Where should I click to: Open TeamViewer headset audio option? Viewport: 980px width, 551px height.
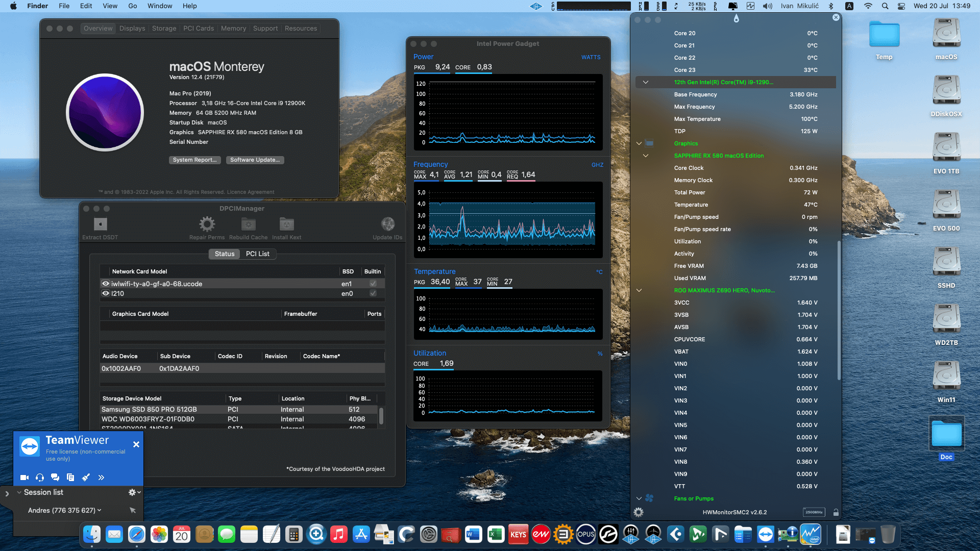coord(40,478)
